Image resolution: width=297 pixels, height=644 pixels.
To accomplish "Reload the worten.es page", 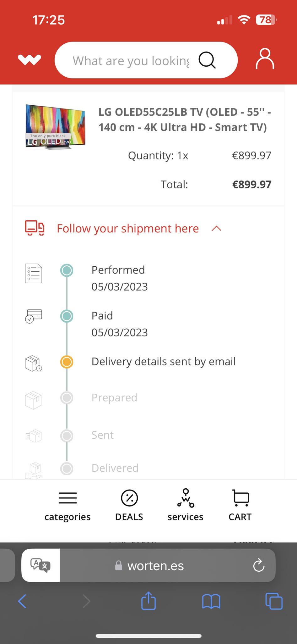I will coord(259,565).
